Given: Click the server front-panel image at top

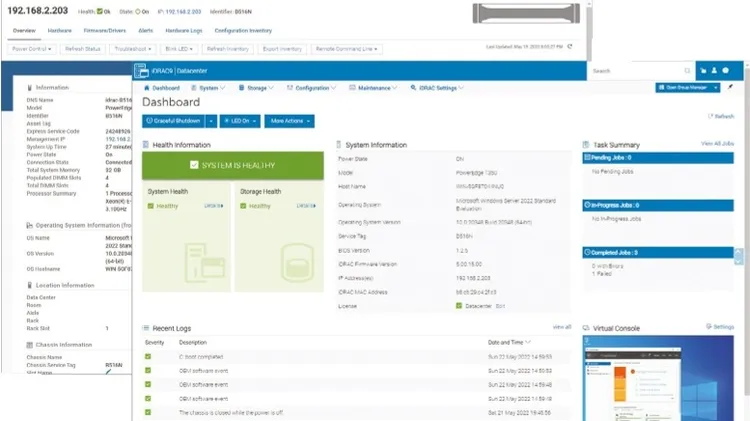Looking at the screenshot, I should [x=526, y=13].
